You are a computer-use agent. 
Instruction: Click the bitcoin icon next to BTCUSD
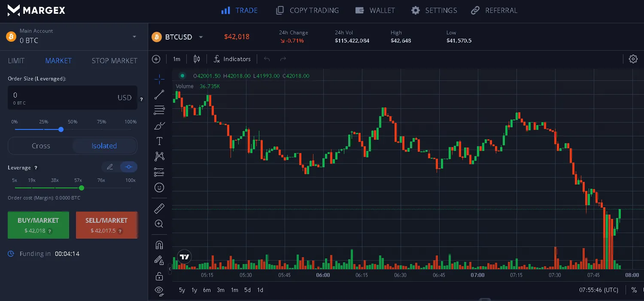[x=156, y=37]
